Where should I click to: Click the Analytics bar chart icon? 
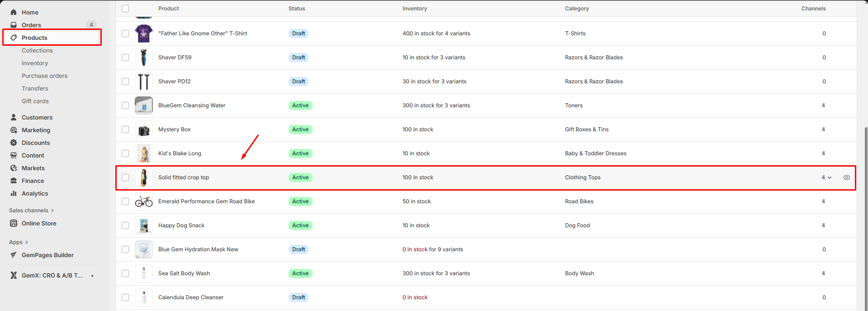[x=14, y=193]
